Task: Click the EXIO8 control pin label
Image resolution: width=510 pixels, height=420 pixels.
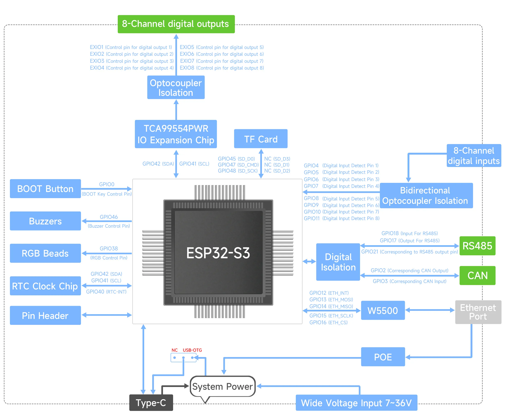Action: (222, 68)
